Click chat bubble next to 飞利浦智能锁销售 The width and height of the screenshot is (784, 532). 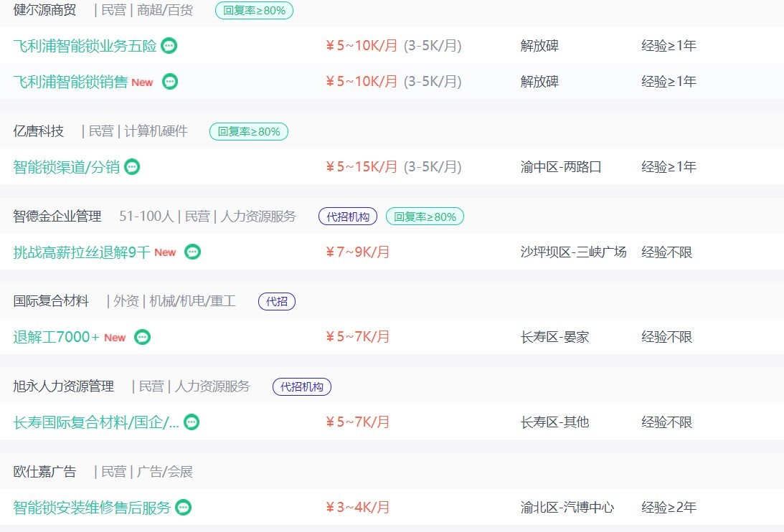click(x=170, y=82)
